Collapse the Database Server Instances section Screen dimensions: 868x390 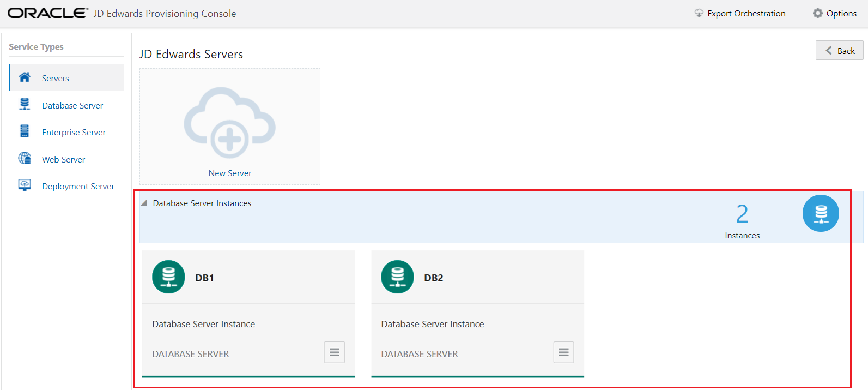coord(144,203)
